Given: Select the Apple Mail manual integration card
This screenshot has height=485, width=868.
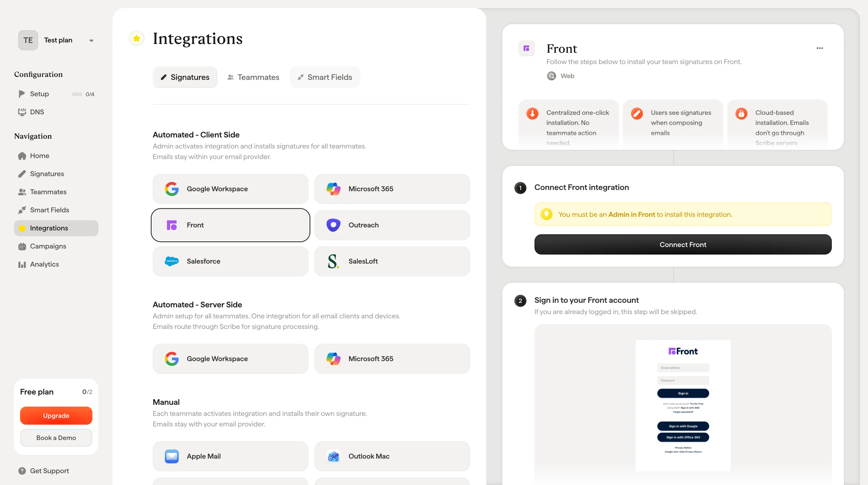Looking at the screenshot, I should pos(231,456).
